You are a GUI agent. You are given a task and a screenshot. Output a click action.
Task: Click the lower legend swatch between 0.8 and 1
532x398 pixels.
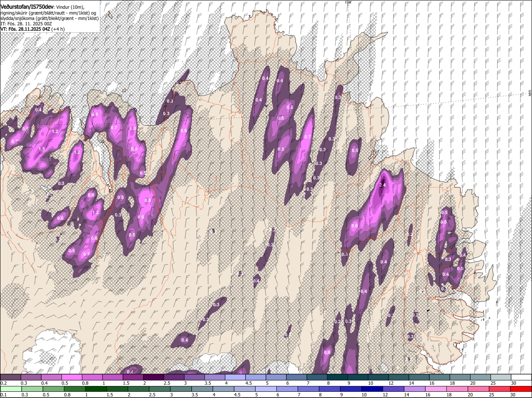(x=75, y=389)
